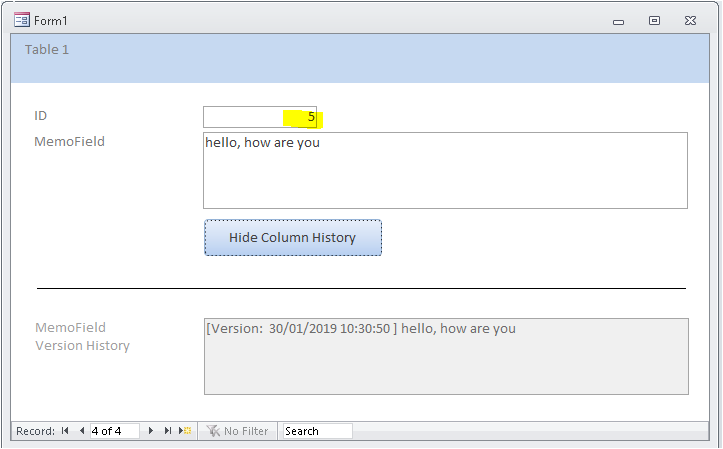The height and width of the screenshot is (449, 723).
Task: Minimize the Form1 window
Action: [x=618, y=21]
